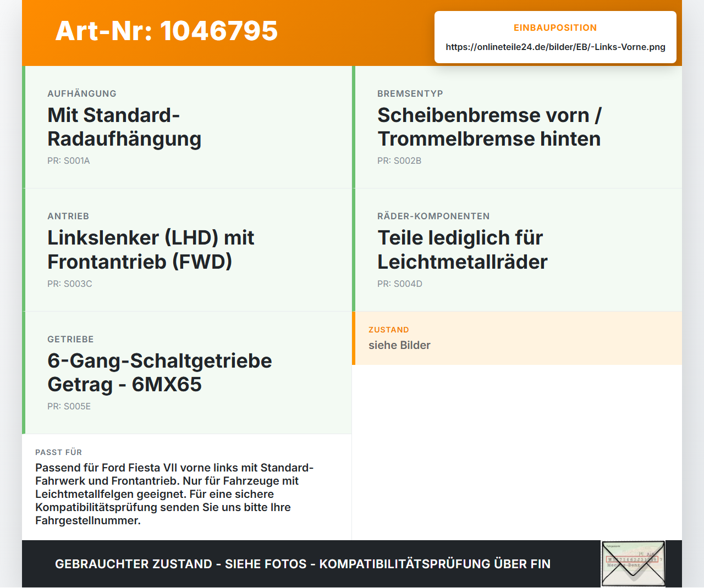Select the Scheibenbremse vorn / Trommelbremse hinten card
The width and height of the screenshot is (704, 588).
pos(517,127)
